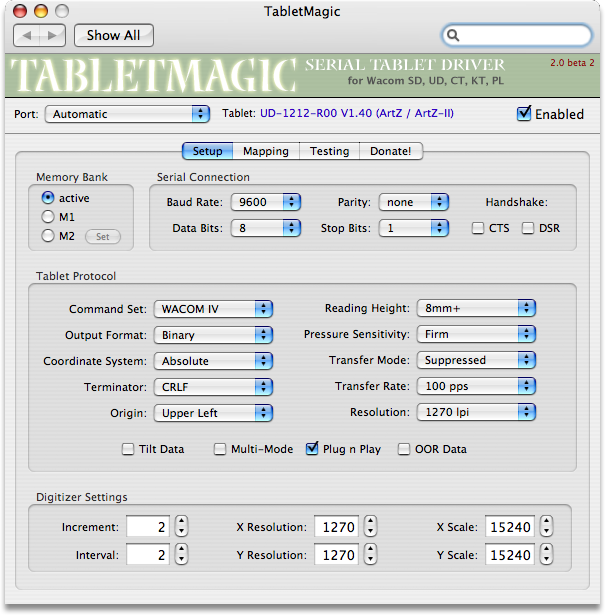Click the X Scale value field
The width and height of the screenshot is (605, 615).
[x=510, y=526]
